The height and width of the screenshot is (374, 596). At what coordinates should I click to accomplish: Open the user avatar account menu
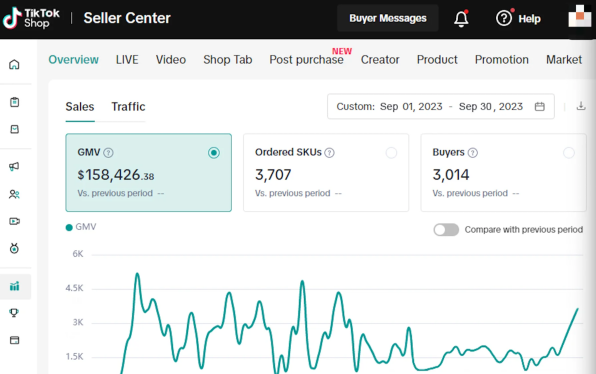(580, 17)
